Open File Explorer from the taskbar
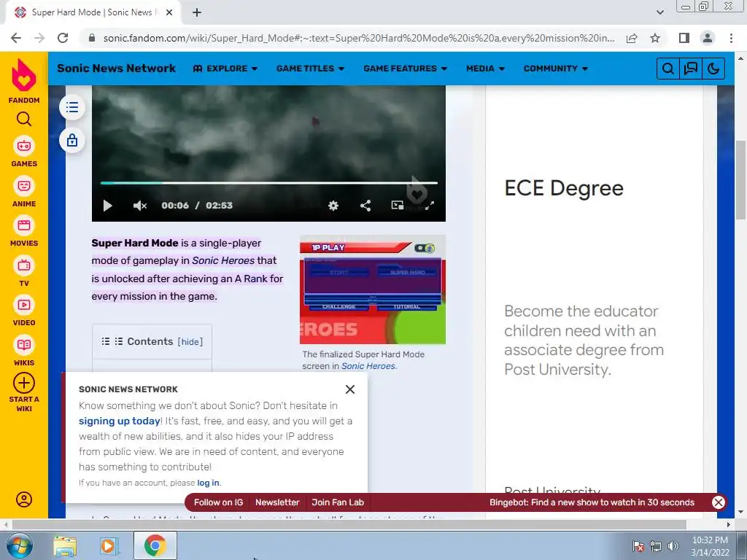This screenshot has height=560, width=747. pyautogui.click(x=65, y=546)
